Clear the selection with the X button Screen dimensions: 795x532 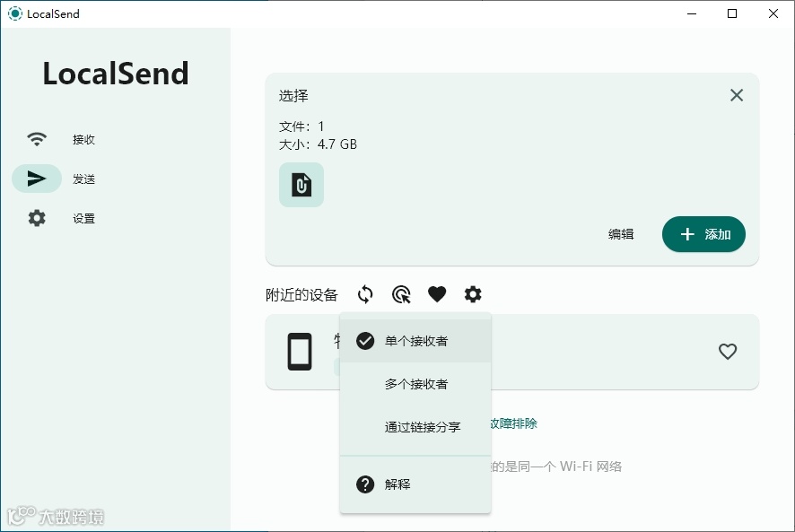pyautogui.click(x=736, y=95)
